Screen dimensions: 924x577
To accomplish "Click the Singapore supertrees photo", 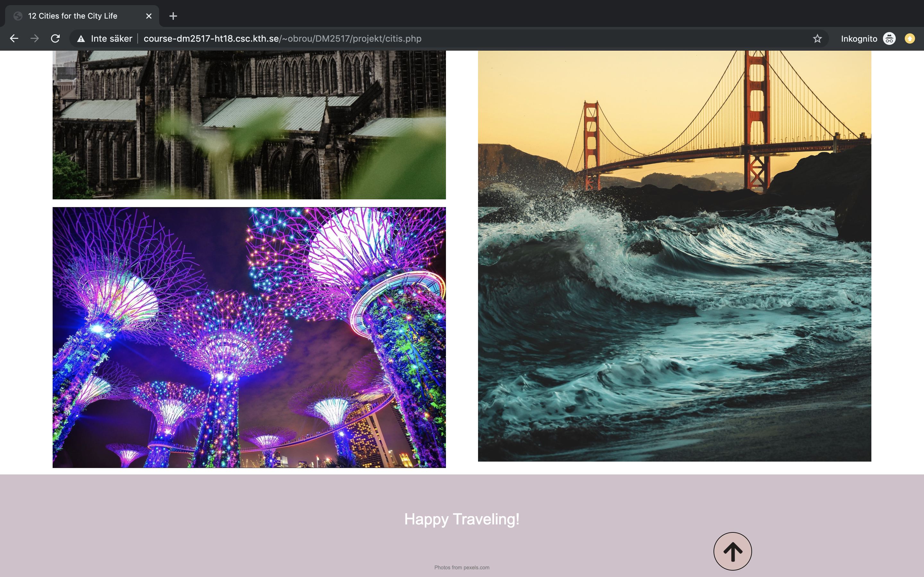I will [249, 337].
